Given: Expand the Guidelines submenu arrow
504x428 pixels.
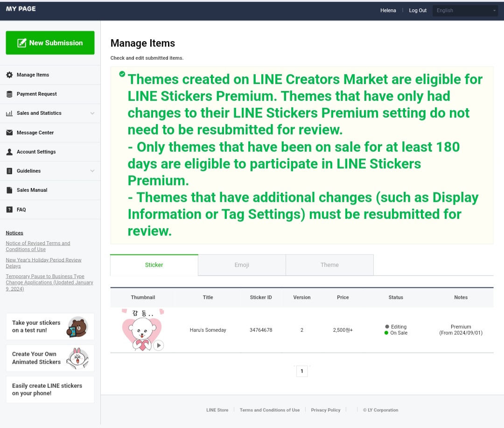Looking at the screenshot, I should point(92,171).
